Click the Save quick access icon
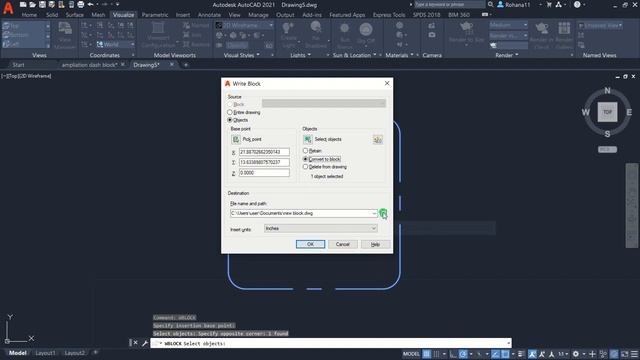Viewport: 640px width, 360px height. point(42,4)
